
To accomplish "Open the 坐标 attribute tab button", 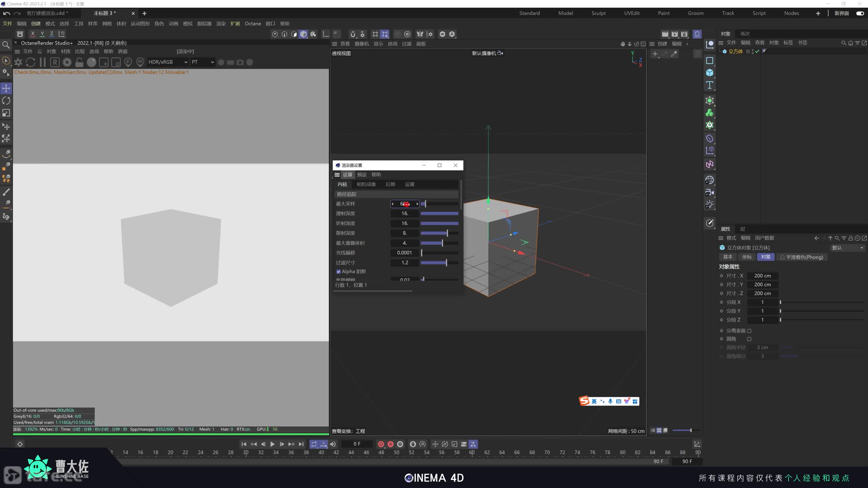I will (746, 257).
